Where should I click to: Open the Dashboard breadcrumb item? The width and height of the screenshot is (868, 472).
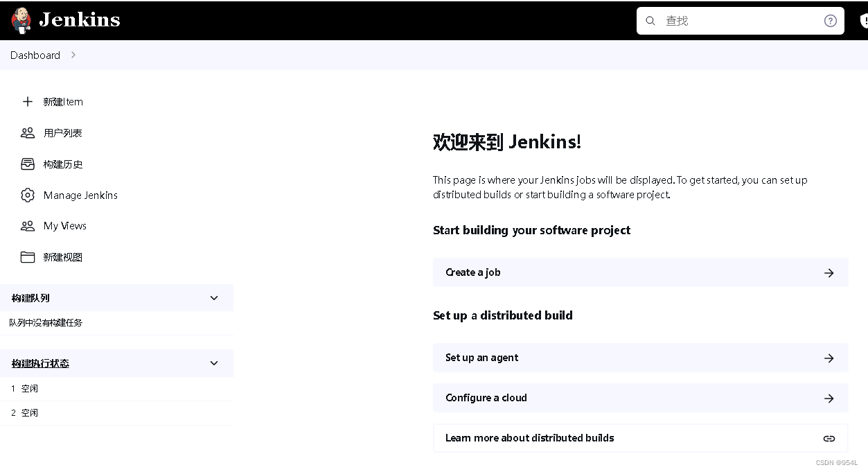pos(35,55)
